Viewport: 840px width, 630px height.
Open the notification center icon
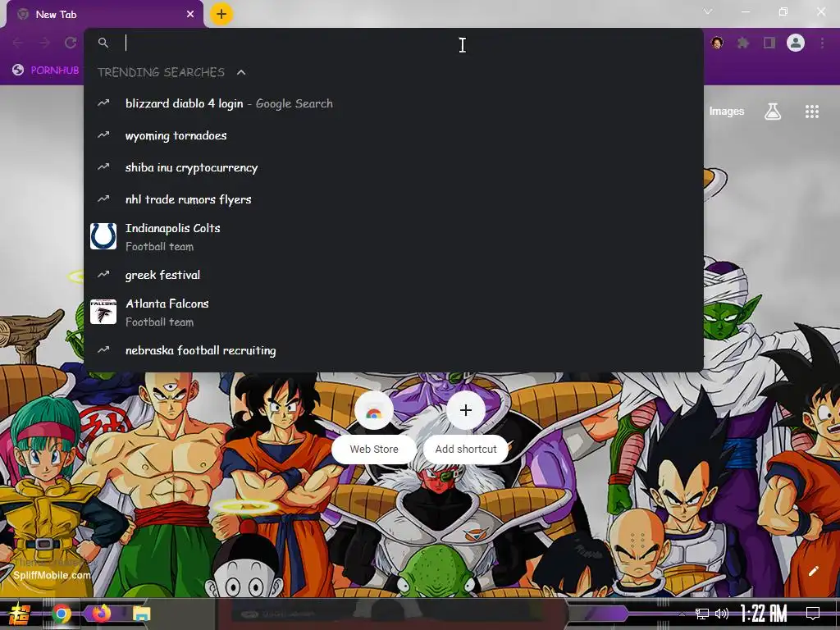click(x=813, y=614)
